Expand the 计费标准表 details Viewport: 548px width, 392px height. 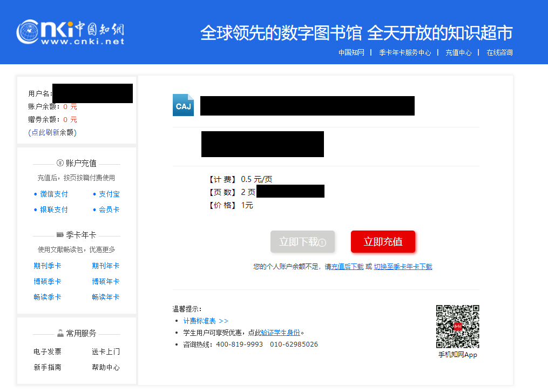point(201,321)
